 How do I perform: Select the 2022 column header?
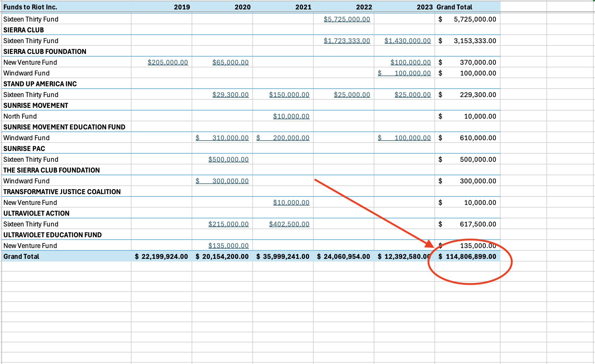coord(344,7)
